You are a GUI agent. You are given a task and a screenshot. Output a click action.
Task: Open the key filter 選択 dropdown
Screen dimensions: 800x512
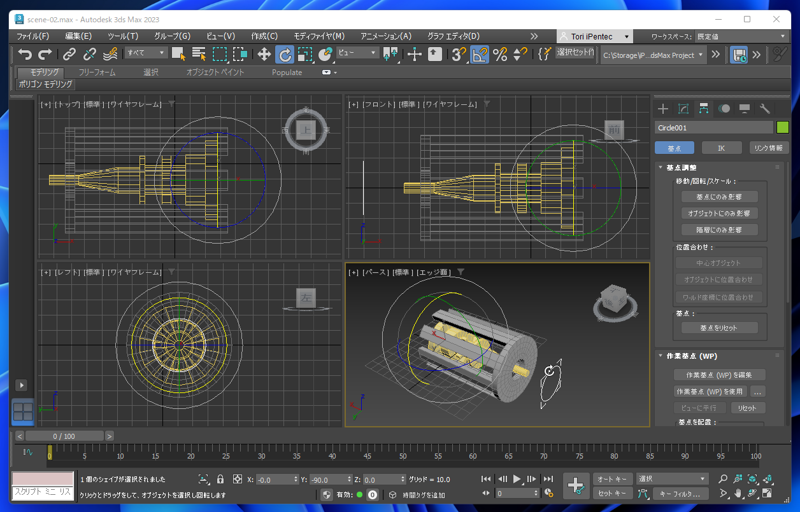pyautogui.click(x=671, y=479)
